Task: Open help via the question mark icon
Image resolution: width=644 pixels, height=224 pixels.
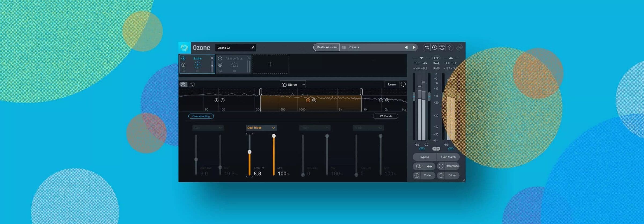Action: coord(449,47)
